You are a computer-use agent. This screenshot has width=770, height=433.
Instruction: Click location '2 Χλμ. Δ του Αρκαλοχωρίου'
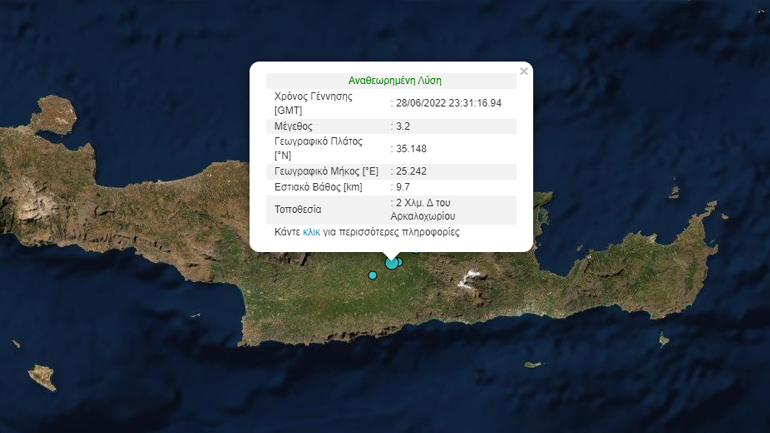[423, 210]
